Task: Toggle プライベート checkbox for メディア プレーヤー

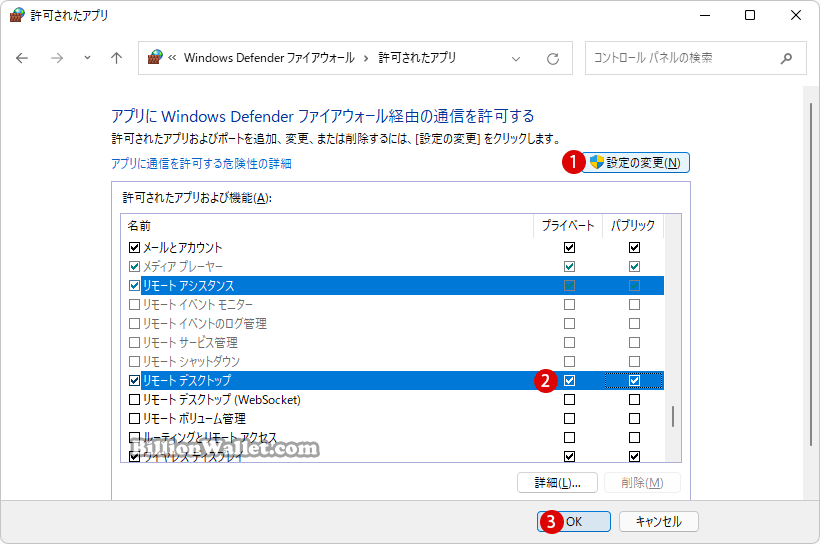Action: point(570,267)
